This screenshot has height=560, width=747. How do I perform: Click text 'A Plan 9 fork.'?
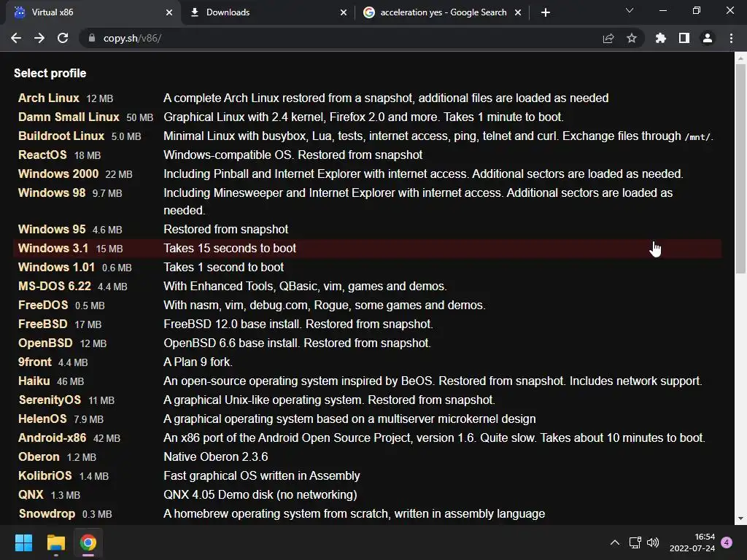pos(198,362)
